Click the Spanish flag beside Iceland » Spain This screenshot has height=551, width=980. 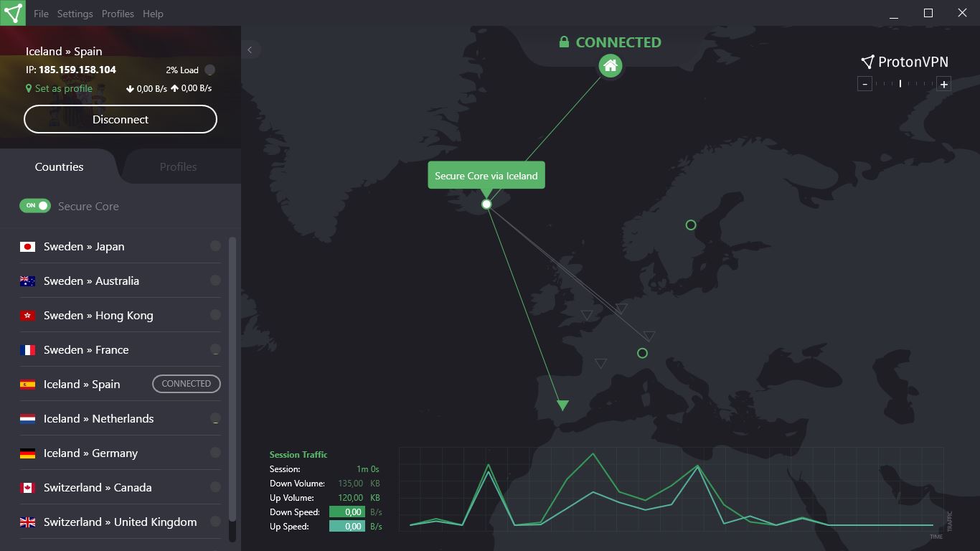coord(27,384)
